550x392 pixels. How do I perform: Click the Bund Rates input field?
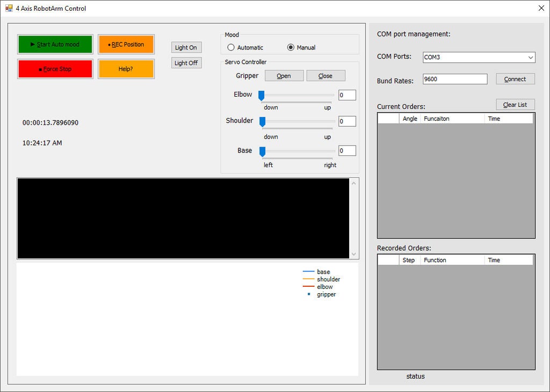454,79
